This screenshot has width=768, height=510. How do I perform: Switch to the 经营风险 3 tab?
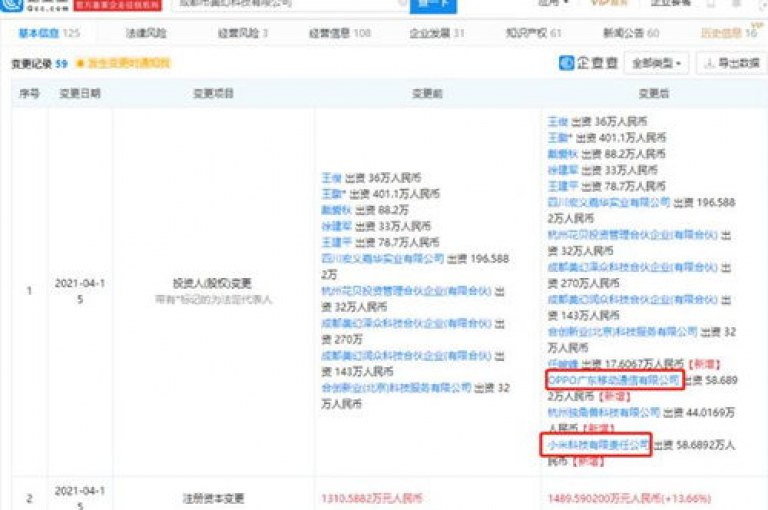click(x=242, y=33)
